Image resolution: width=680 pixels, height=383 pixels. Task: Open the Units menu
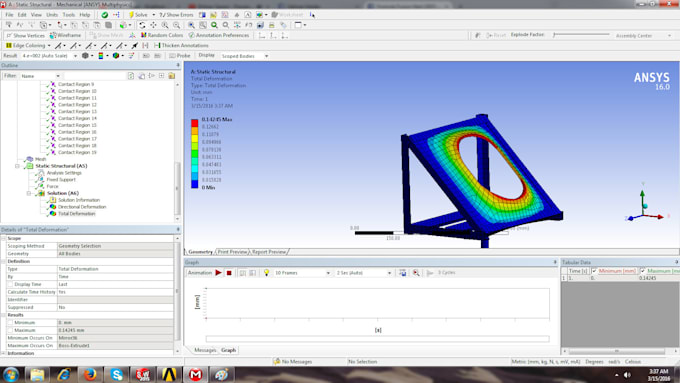52,15
